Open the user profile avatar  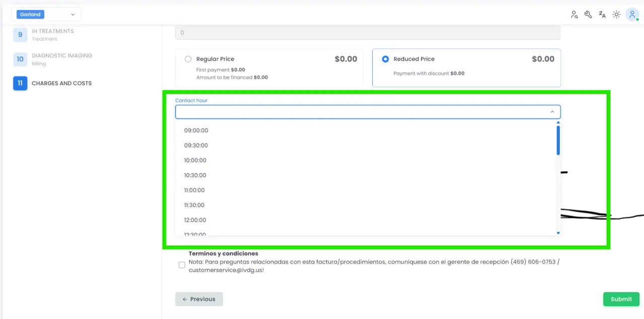(632, 15)
